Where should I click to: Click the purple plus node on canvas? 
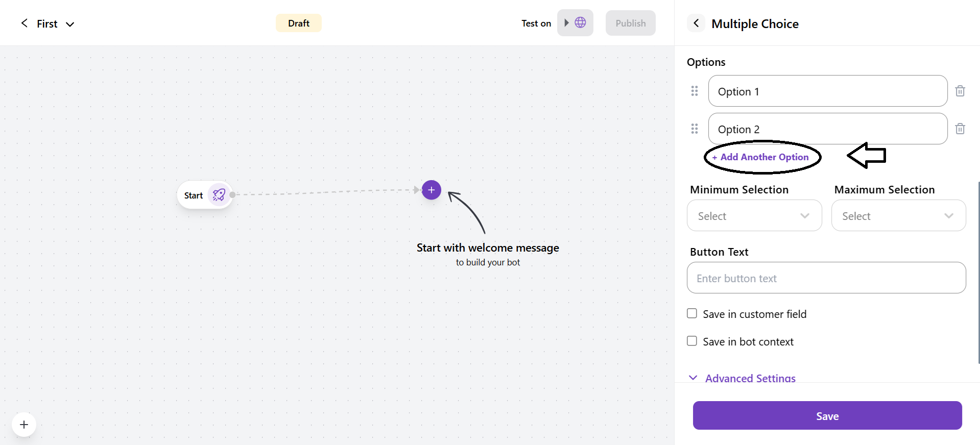[431, 190]
